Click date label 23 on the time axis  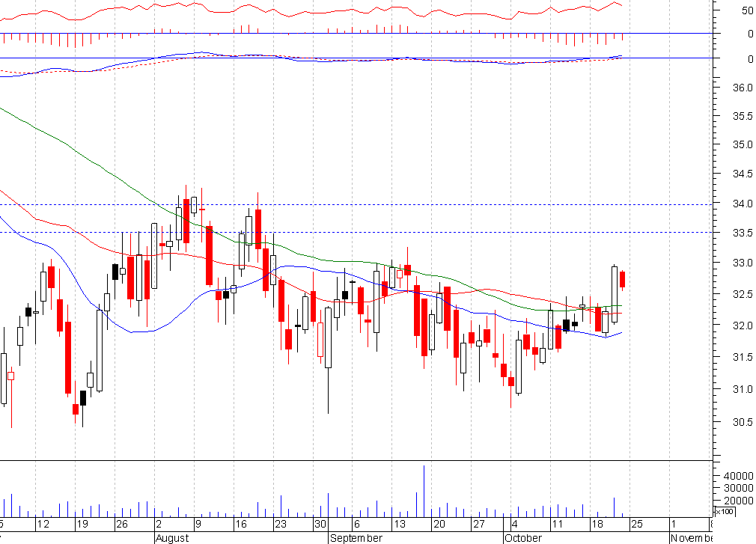pos(280,525)
